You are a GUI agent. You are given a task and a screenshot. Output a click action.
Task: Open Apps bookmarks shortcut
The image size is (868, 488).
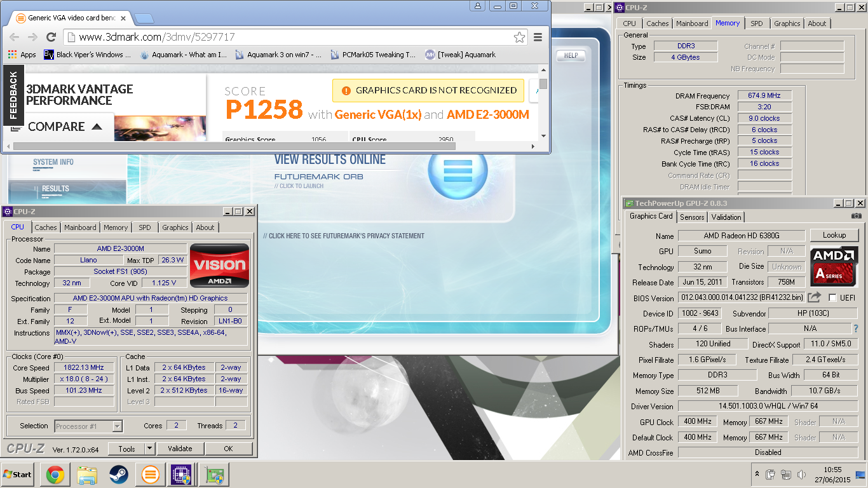(x=22, y=55)
